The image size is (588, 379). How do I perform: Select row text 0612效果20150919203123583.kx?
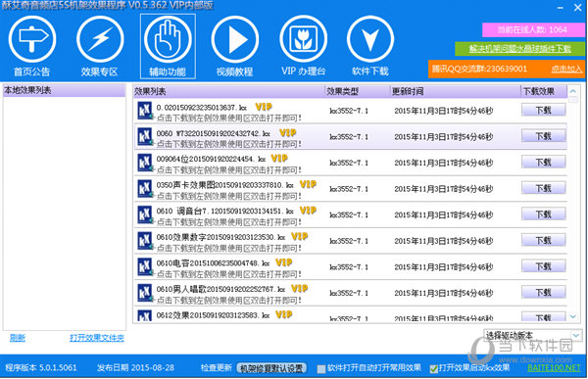click(213, 315)
